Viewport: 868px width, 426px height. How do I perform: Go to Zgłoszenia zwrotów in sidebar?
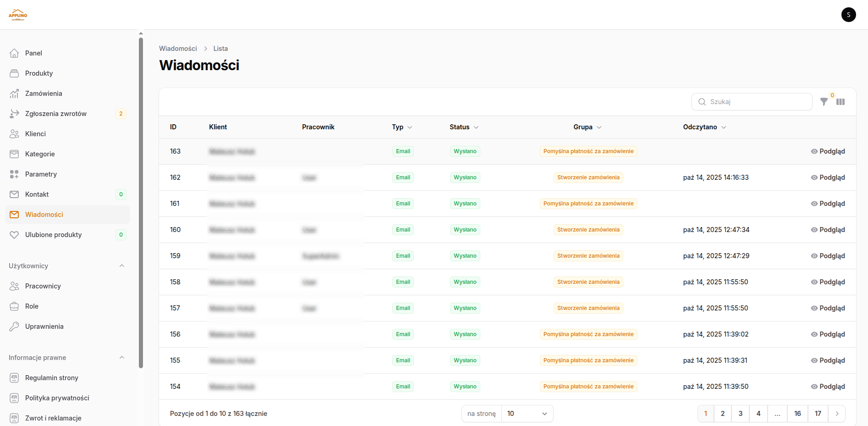click(55, 114)
